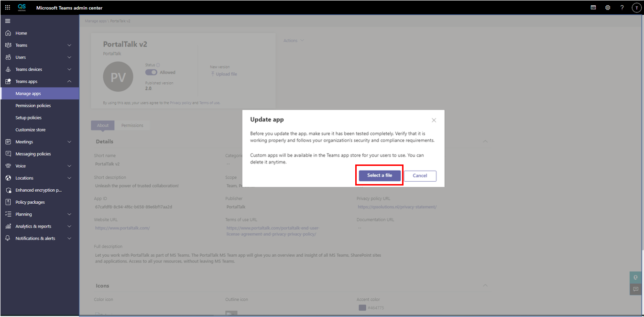Screen dimensions: 644x317
Task: Click the accent color swatch #464775
Action: pos(362,307)
